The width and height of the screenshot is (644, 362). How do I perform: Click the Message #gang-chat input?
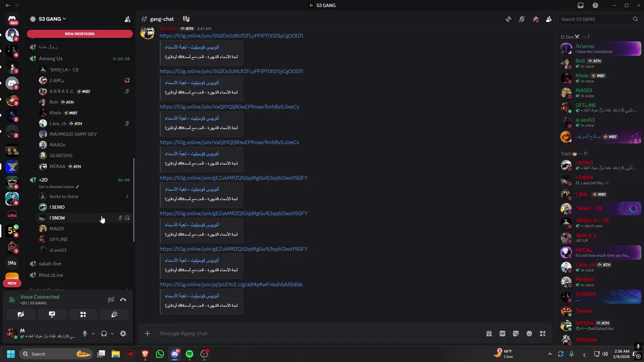(319, 333)
